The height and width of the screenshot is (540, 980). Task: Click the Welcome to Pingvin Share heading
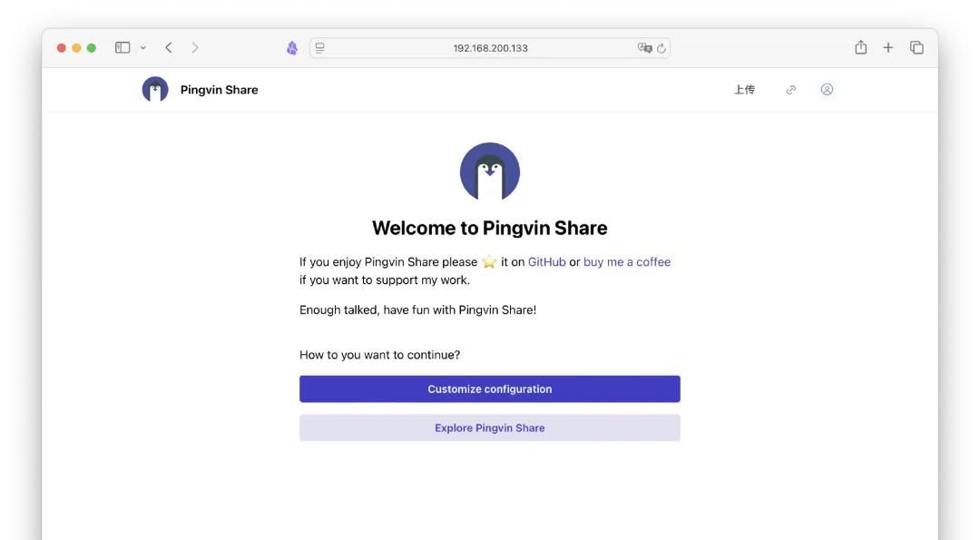(x=489, y=228)
